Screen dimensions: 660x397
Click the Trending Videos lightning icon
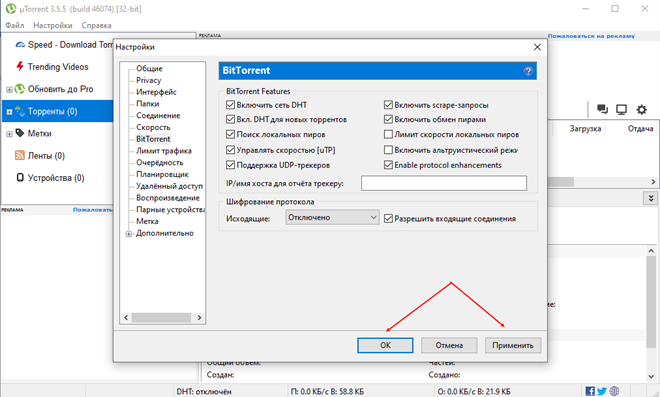(x=19, y=66)
